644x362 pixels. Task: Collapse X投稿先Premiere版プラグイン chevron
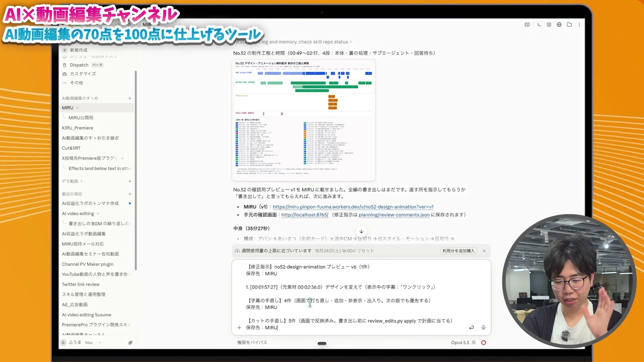coord(122,158)
